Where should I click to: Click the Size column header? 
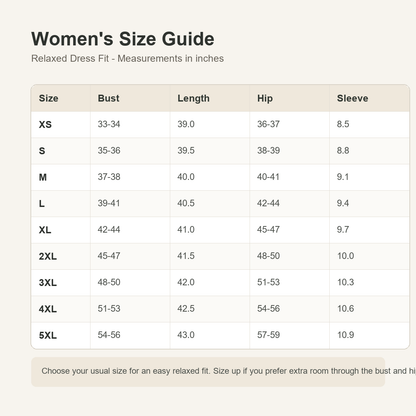click(x=48, y=98)
